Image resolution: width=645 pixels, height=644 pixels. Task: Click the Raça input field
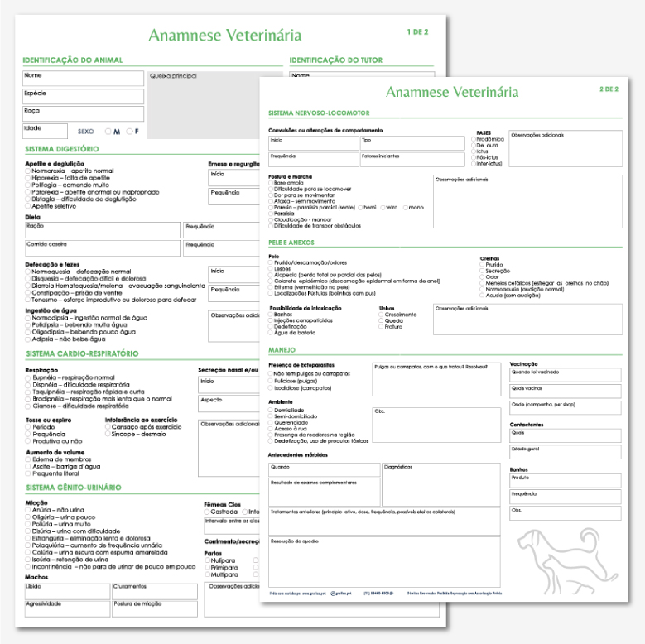tap(83, 114)
